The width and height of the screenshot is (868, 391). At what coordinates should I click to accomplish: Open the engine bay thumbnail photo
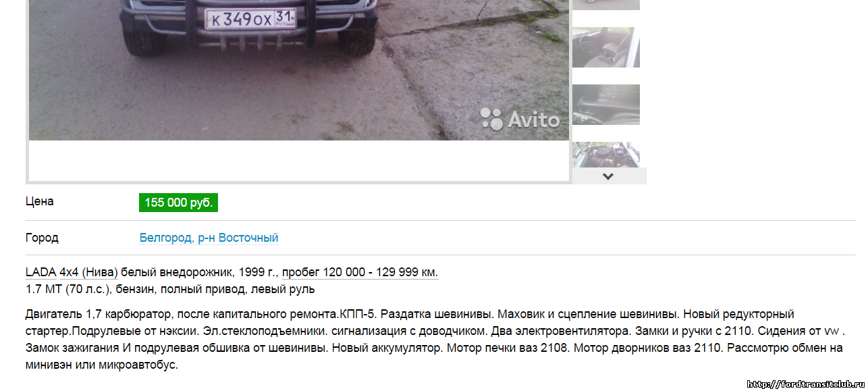point(606,155)
